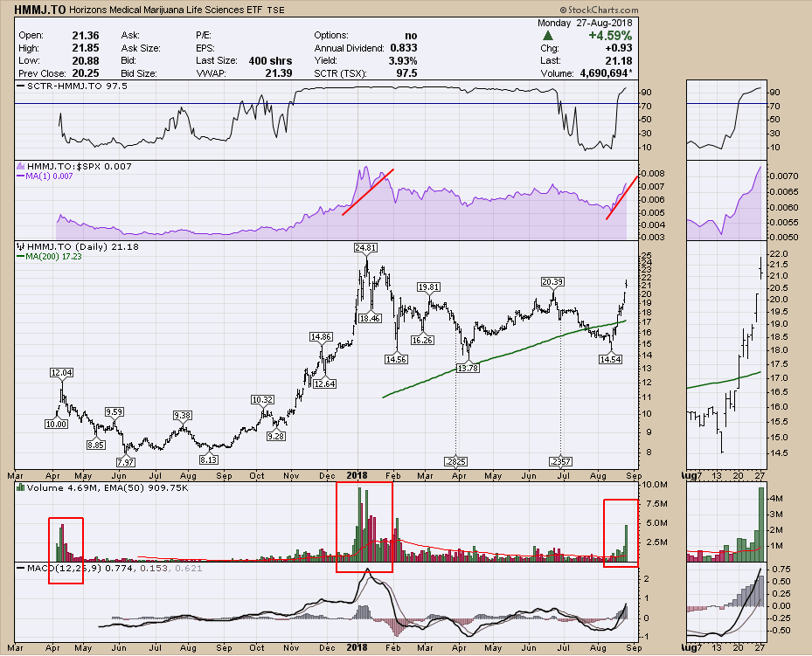812x656 pixels.
Task: Click the 19.81 price label
Action: 429,287
